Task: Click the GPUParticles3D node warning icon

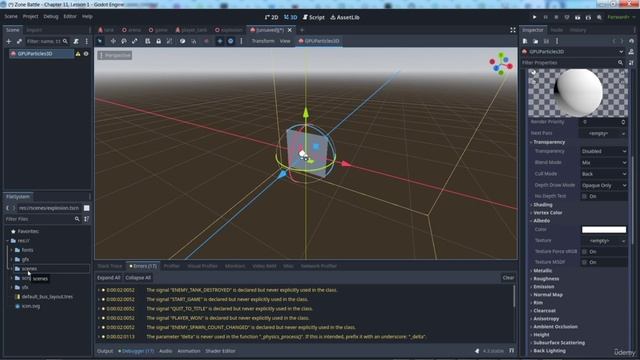Action: [x=78, y=53]
